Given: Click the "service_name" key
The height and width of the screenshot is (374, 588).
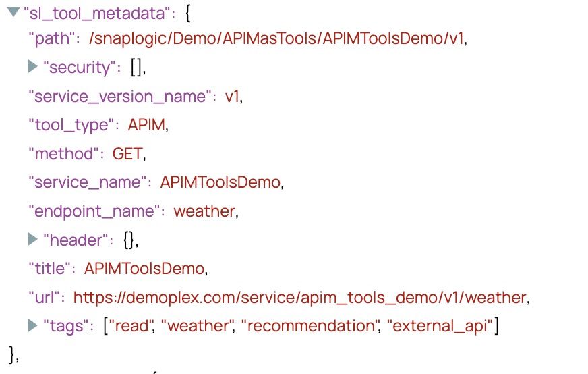Looking at the screenshot, I should (x=88, y=182).
